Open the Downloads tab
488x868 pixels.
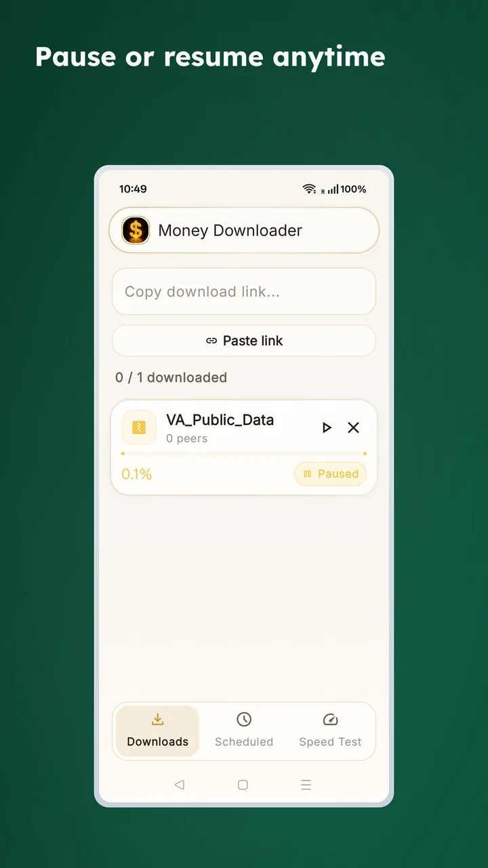(158, 731)
